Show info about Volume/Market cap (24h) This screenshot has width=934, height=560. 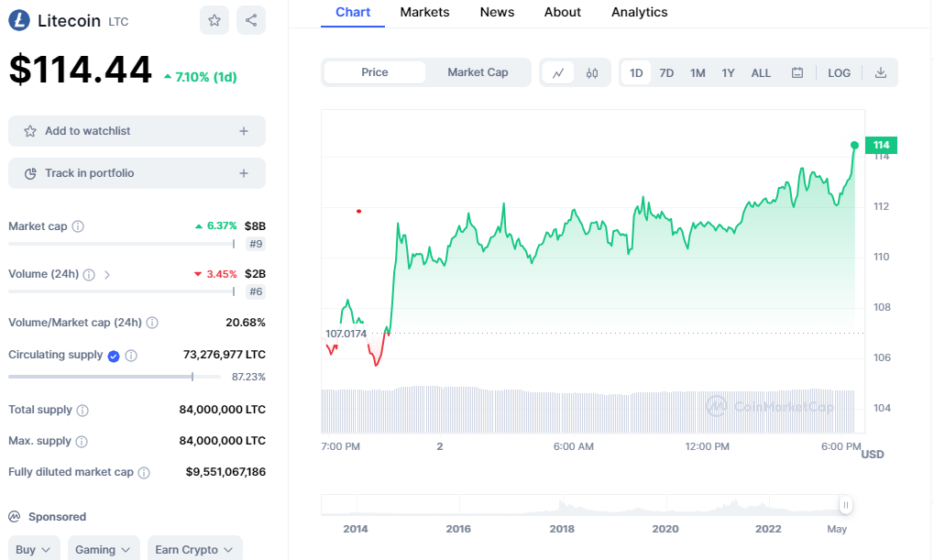click(152, 323)
